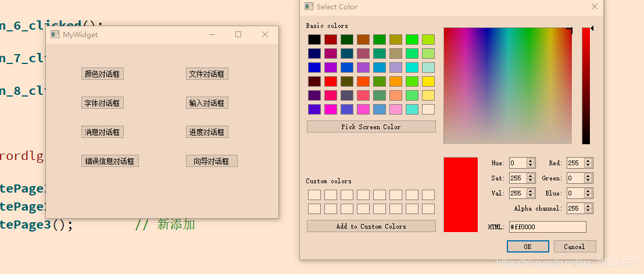This screenshot has height=274, width=644.
Task: Focus the Alpha channel field
Action: point(576,208)
